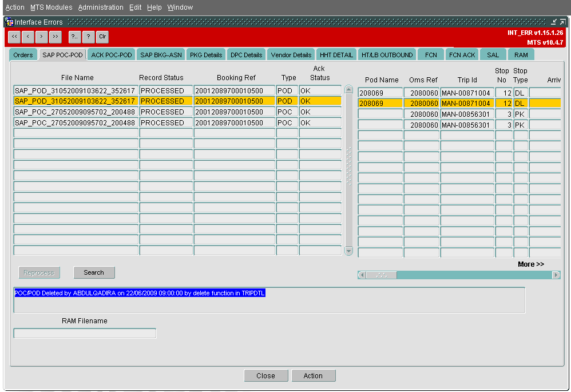Click the bottom Action button
The image size is (571, 392).
click(x=313, y=375)
